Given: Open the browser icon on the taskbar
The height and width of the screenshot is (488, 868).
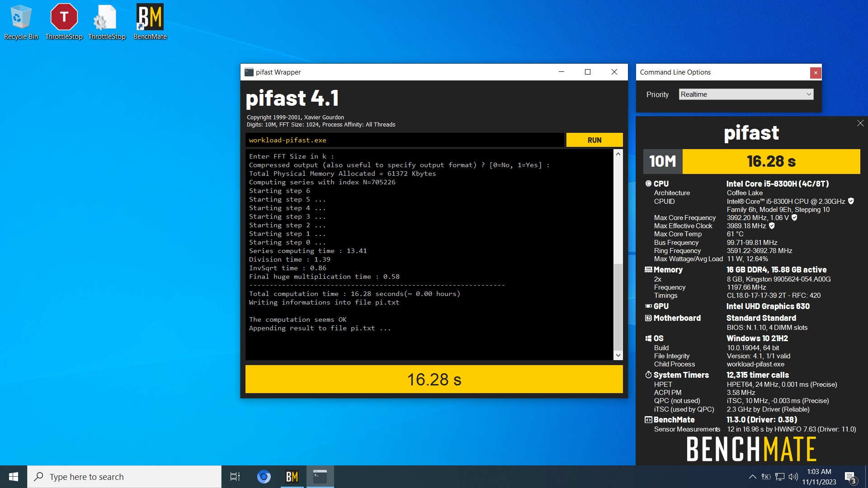Looking at the screenshot, I should [x=264, y=477].
